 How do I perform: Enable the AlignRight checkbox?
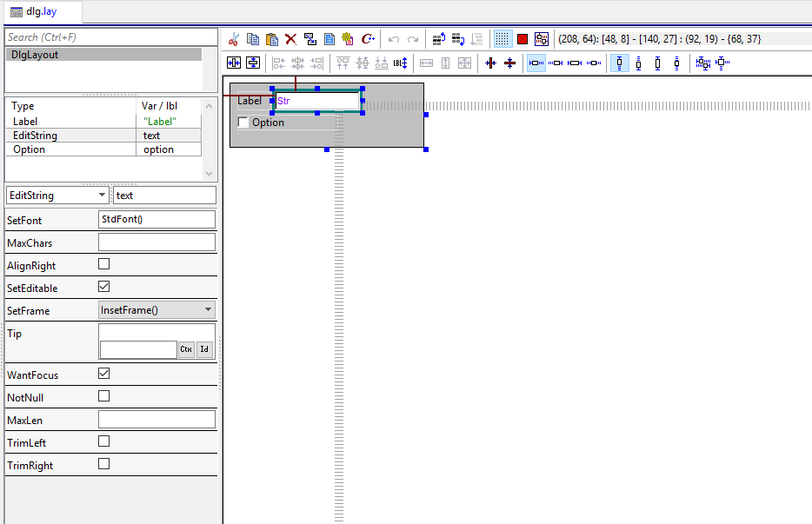coord(104,264)
